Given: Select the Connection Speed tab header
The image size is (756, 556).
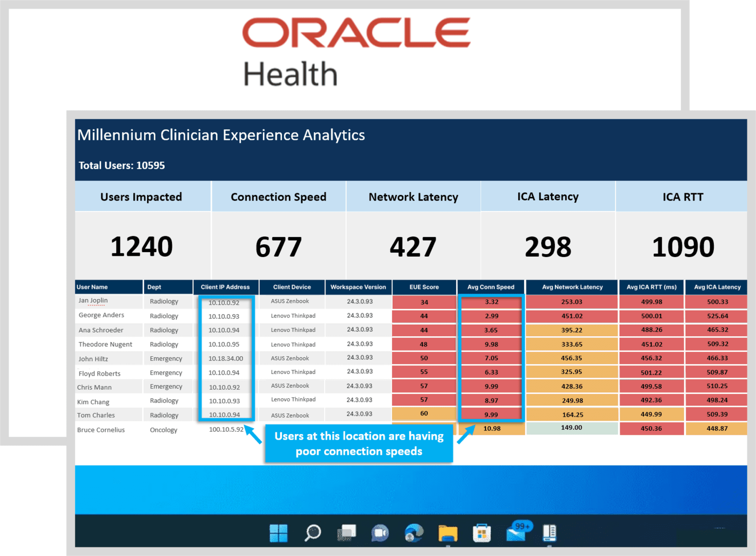Looking at the screenshot, I should point(278,197).
